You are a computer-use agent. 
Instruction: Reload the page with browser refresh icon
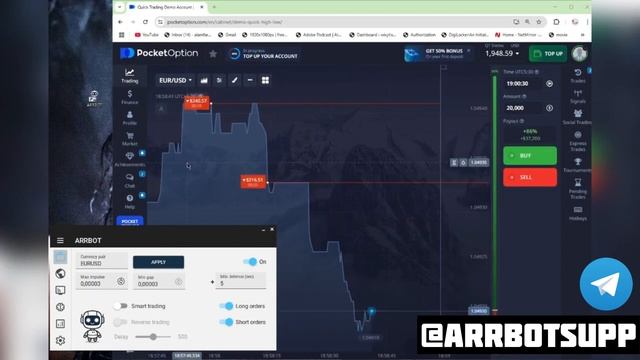click(x=145, y=22)
